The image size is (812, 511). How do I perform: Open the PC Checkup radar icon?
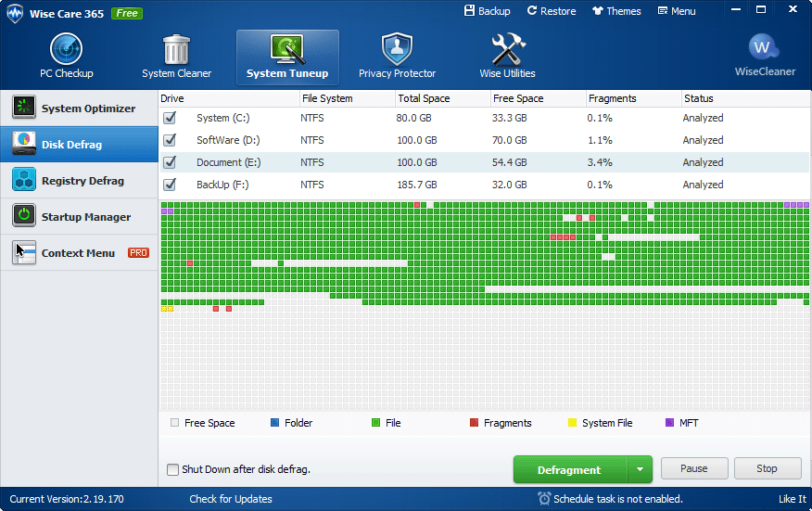point(66,49)
